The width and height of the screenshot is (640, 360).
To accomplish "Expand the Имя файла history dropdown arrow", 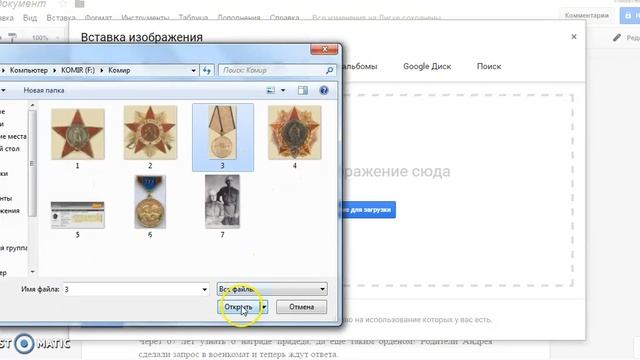I will pyautogui.click(x=204, y=289).
